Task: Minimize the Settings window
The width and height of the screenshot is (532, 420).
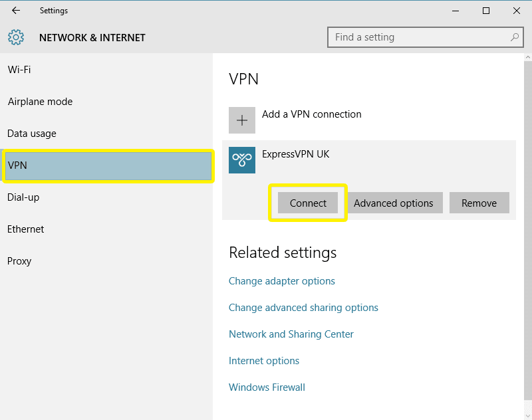Action: 456,11
